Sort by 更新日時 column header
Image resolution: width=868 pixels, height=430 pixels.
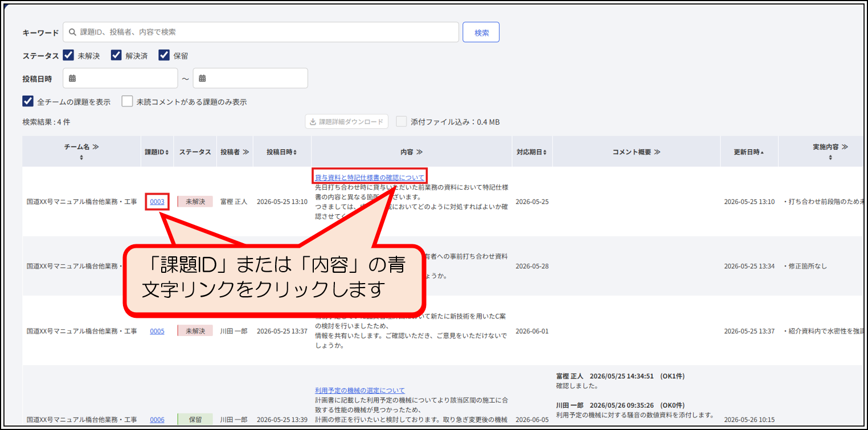[x=749, y=152]
